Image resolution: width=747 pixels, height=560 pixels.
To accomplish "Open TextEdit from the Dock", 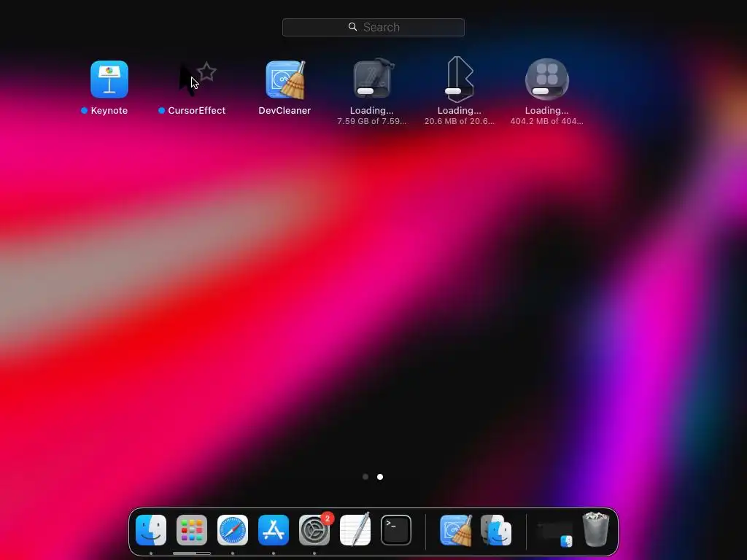I will tap(355, 529).
